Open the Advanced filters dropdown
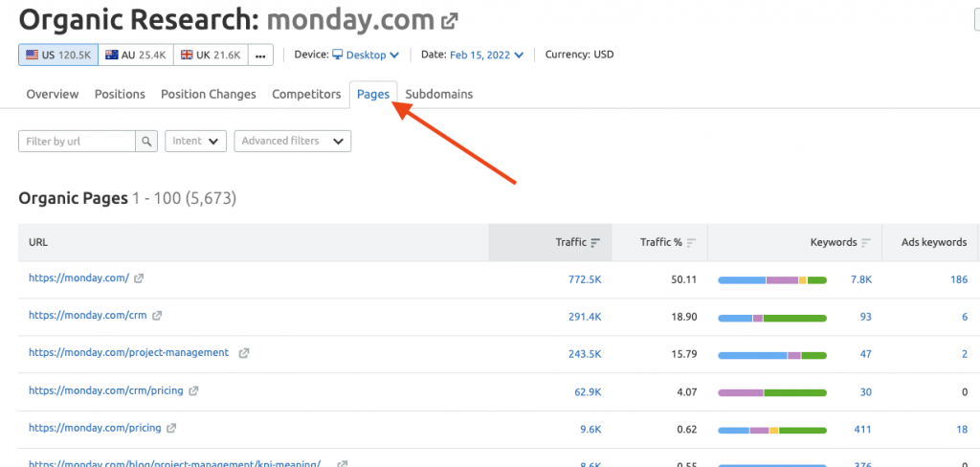980x467 pixels. pos(293,142)
